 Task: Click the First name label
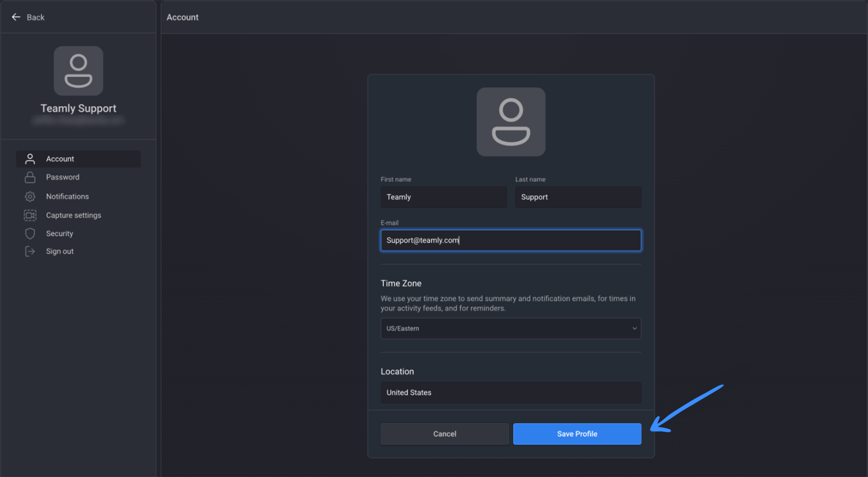[x=396, y=180]
